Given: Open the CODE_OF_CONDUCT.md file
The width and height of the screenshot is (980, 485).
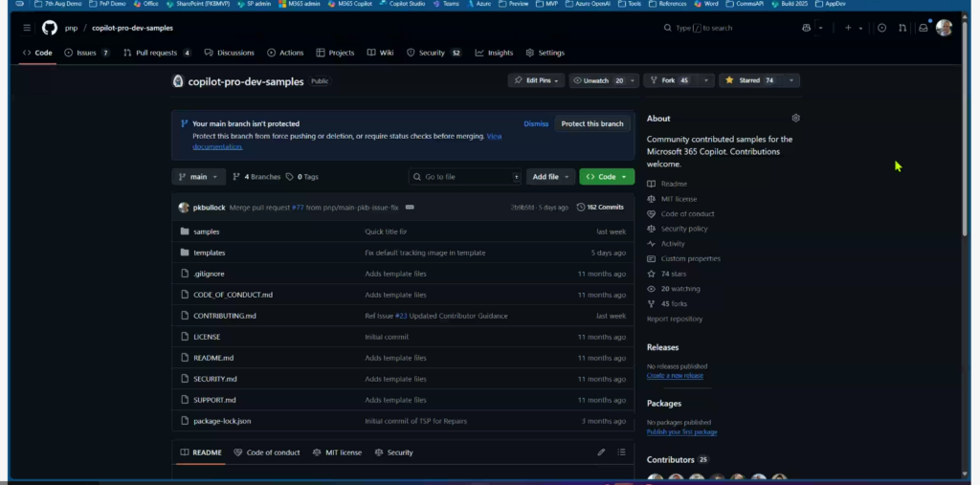Looking at the screenshot, I should (233, 295).
